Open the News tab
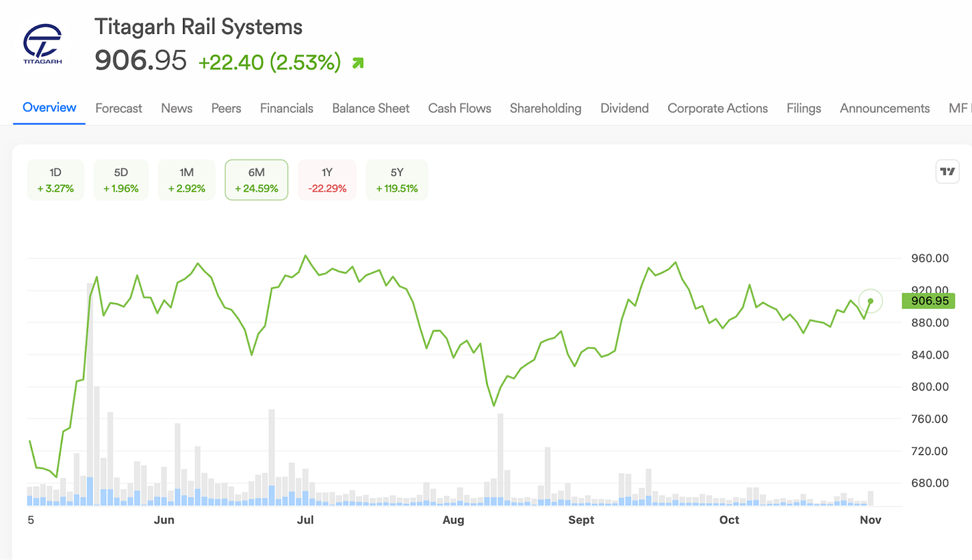This screenshot has width=972, height=560. pos(177,108)
